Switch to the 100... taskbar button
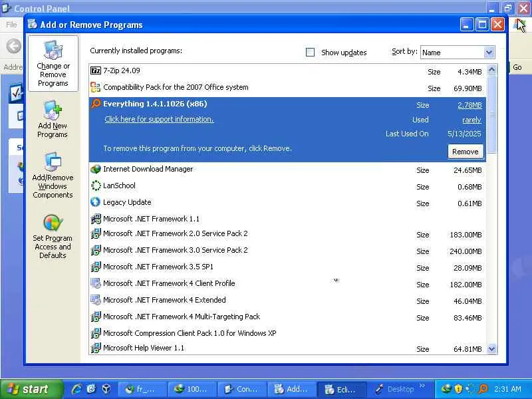The image size is (532, 399). coord(192,389)
